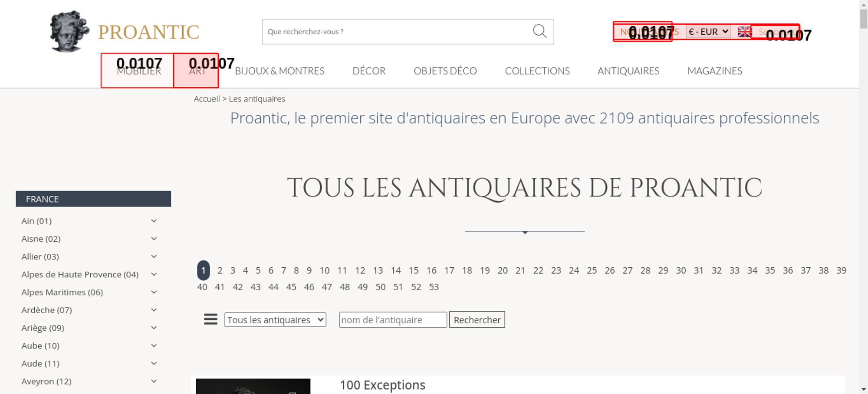
Task: Expand the Aisne (02) department arrow
Action: 154,239
